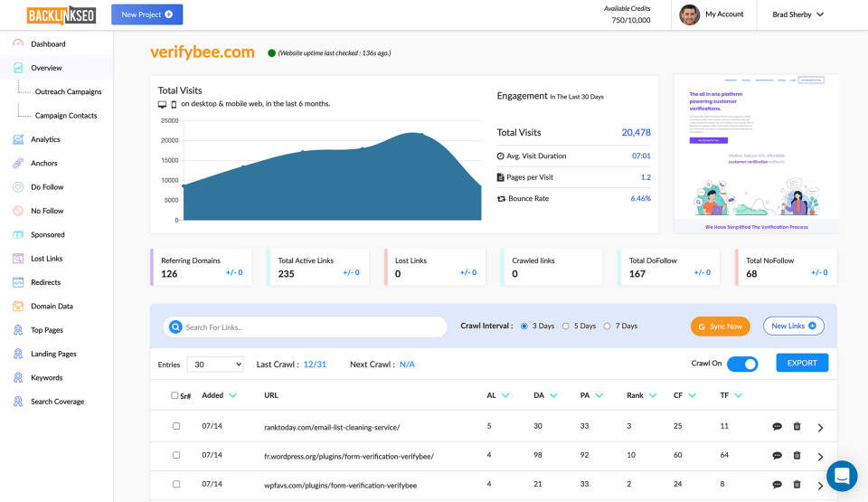Screen dimensions: 868x502
Task: Click the Redirects code icon
Action: coord(18,282)
